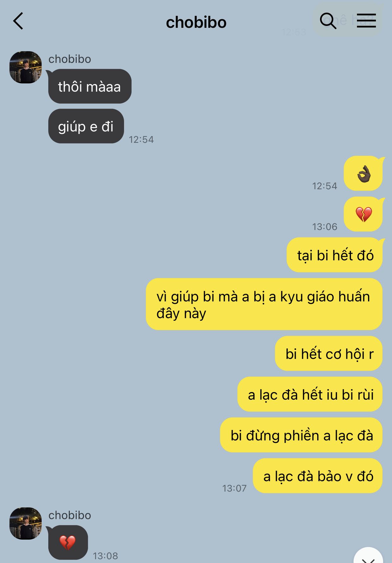This screenshot has height=563, width=392.
Task: Tap chobibo's top profile avatar
Action: [26, 67]
